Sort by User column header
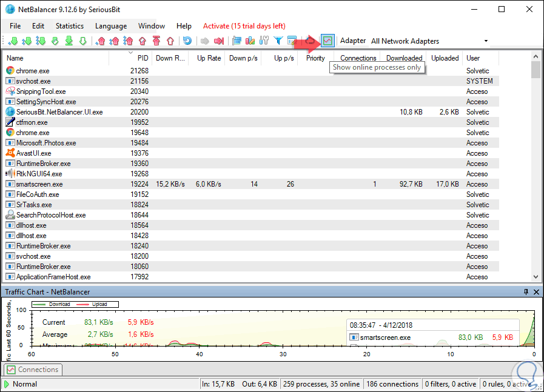The height and width of the screenshot is (392, 544). pyautogui.click(x=480, y=58)
